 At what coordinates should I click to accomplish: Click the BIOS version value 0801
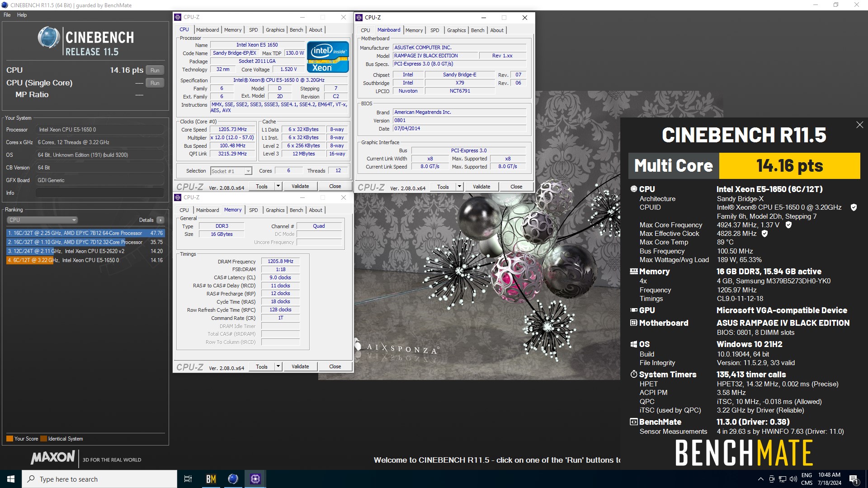(459, 120)
